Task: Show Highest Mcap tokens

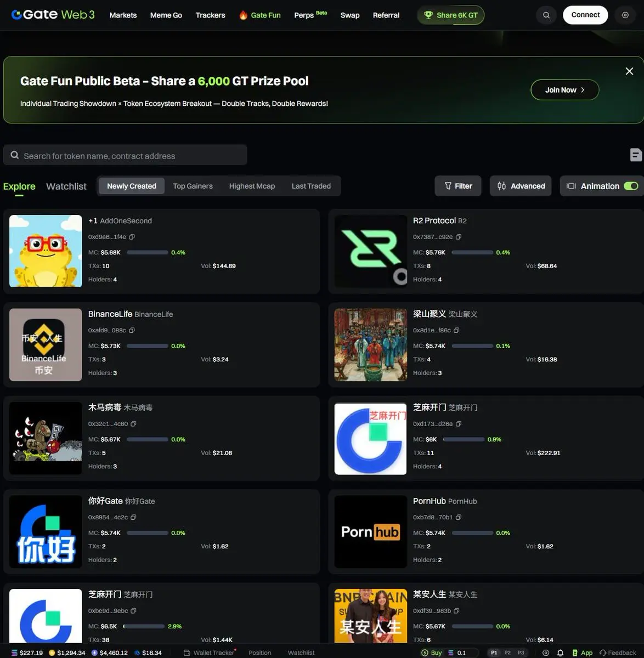Action: pyautogui.click(x=252, y=186)
